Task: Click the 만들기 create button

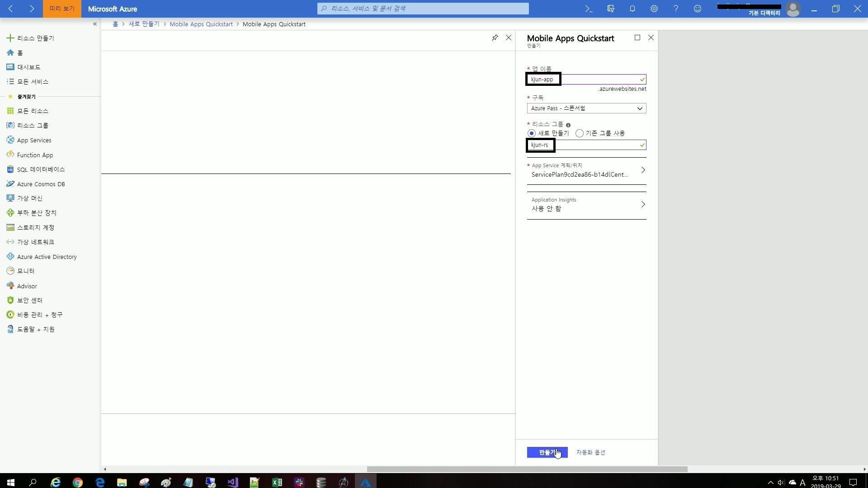Action: tap(547, 452)
